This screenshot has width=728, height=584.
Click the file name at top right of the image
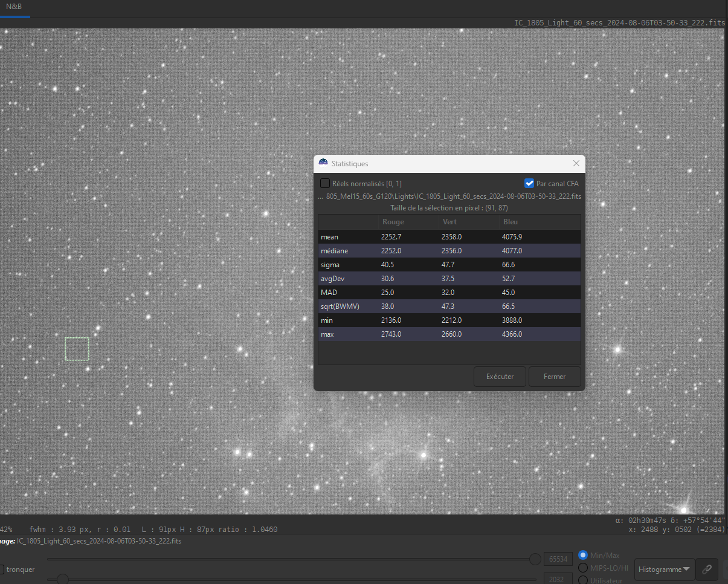tap(619, 23)
